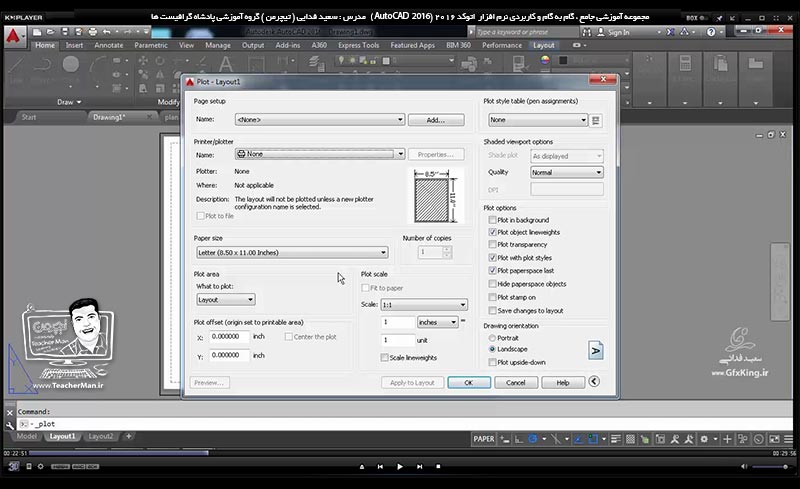The height and width of the screenshot is (489, 800).
Task: Select the Move tool in Modify panel
Action: coord(143,61)
